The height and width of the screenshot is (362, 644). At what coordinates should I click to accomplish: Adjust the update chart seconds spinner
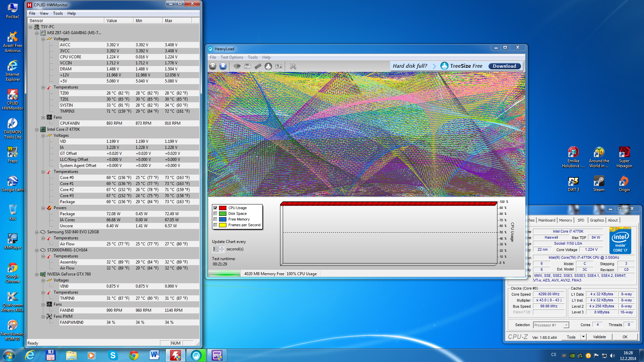(x=222, y=249)
